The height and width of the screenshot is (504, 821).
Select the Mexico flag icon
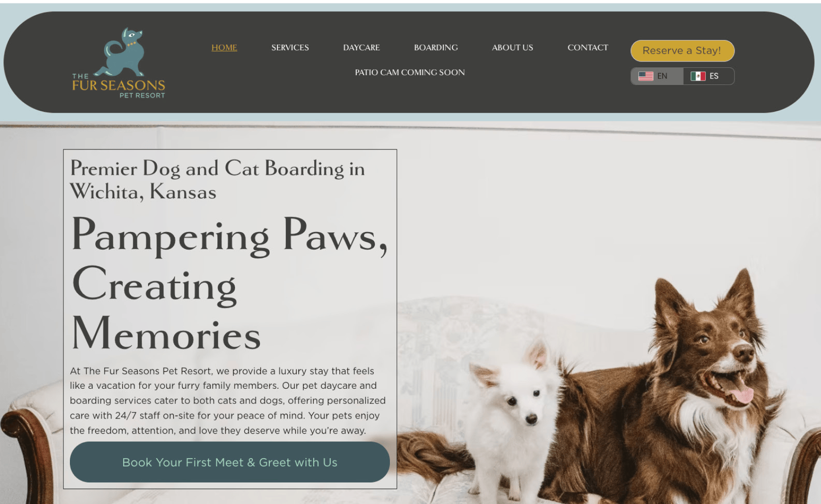tap(698, 76)
